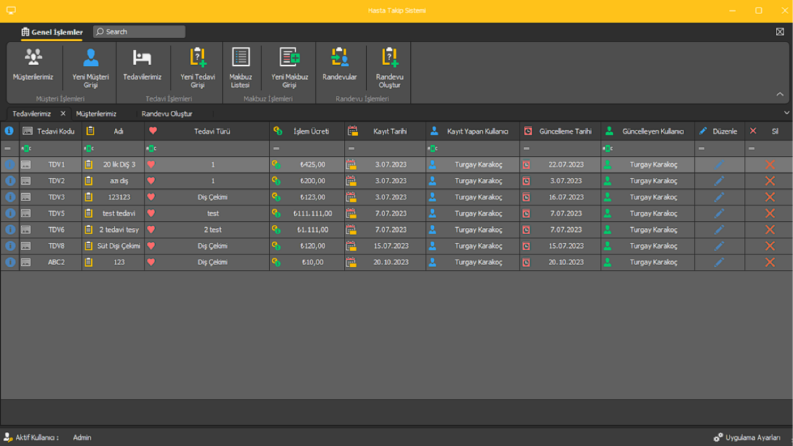Open Yeni Tedavi Girişi ribbon icon
This screenshot has width=793, height=446.
198,68
